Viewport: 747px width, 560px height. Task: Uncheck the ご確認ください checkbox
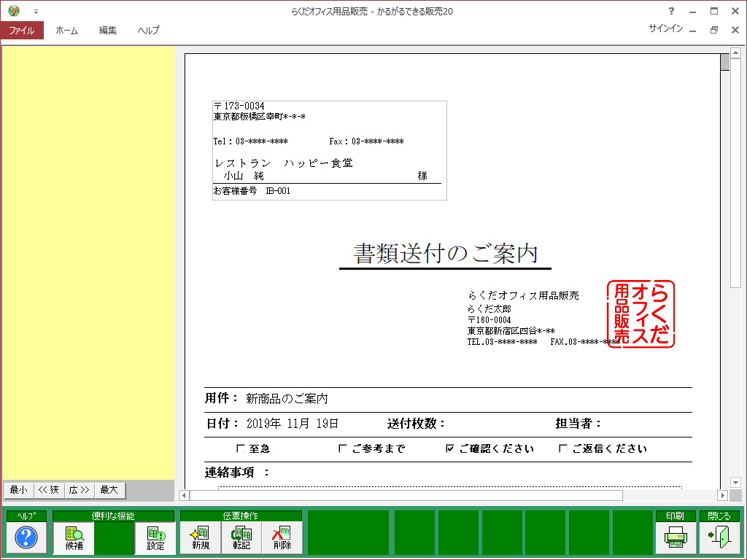pos(449,448)
